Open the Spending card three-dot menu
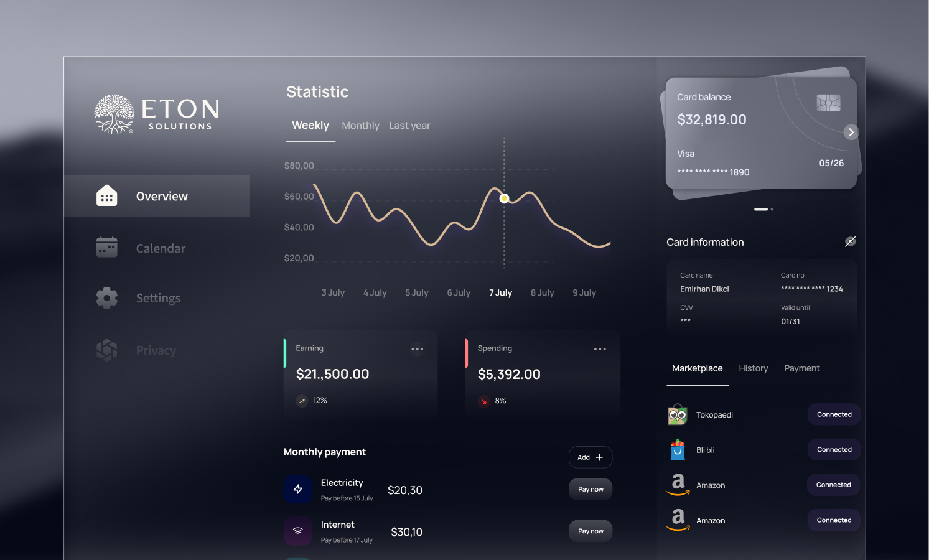 click(x=600, y=349)
